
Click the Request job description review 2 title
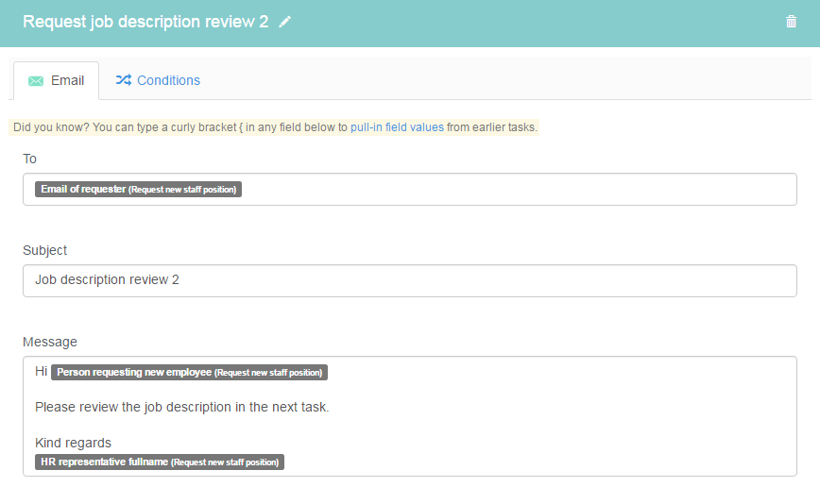tap(145, 22)
